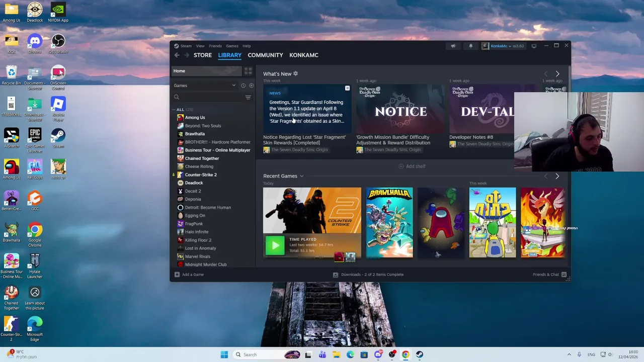This screenshot has height=362, width=644.
Task: Switch to STORE tab
Action: point(203,55)
